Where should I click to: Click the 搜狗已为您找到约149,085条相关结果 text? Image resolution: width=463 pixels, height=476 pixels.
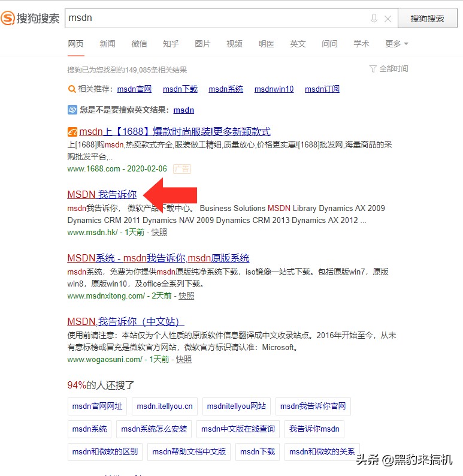point(127,70)
